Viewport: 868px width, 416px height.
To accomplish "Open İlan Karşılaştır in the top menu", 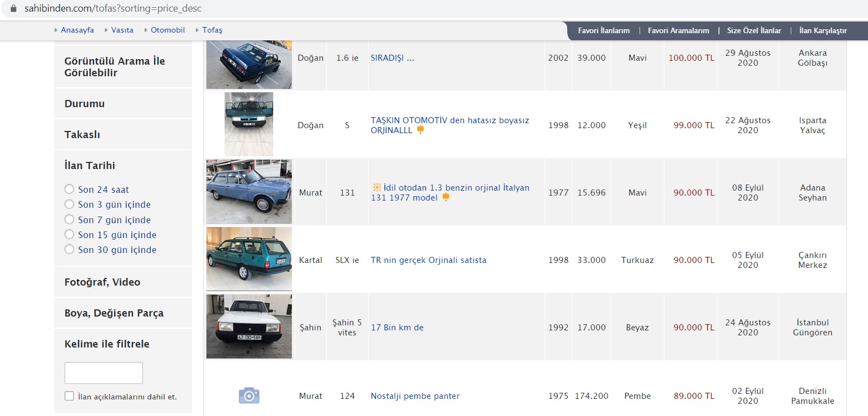I will click(823, 30).
